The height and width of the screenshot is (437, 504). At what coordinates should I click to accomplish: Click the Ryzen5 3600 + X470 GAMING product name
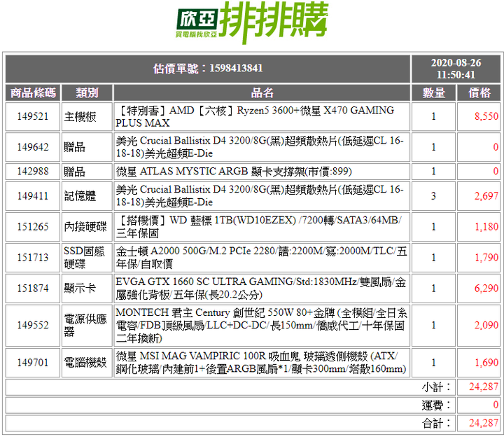click(x=255, y=117)
